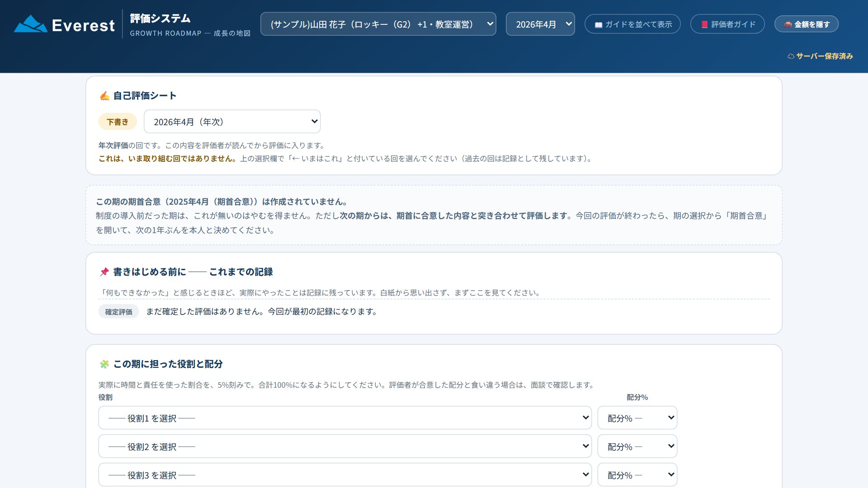Click the Everest mountain logo icon
868x488 pixels.
30,24
